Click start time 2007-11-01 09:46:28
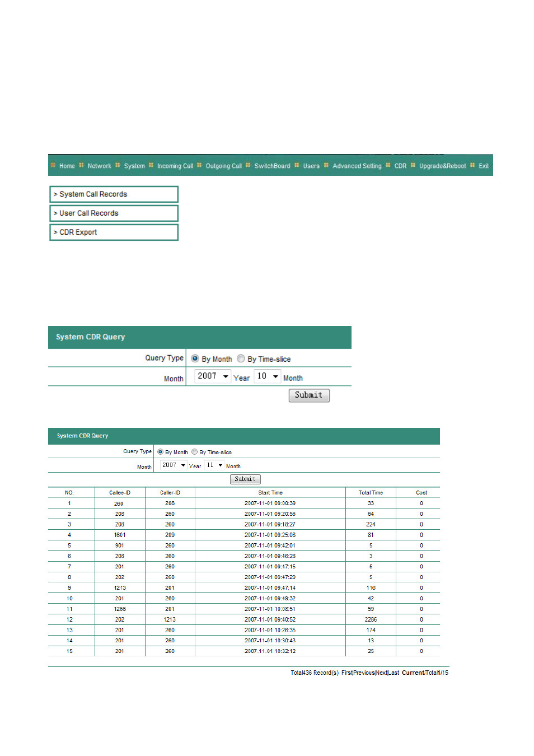This screenshot has height=756, width=534. click(x=270, y=556)
